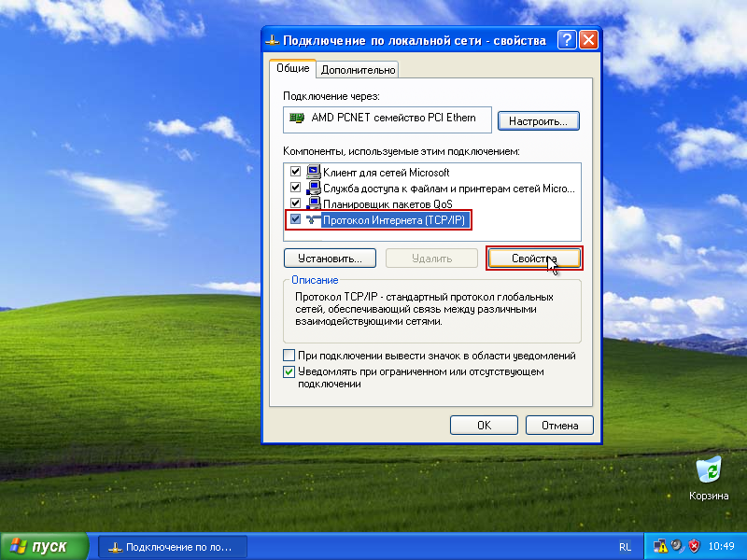Click the RL language indicator on taskbar
Image resolution: width=747 pixels, height=560 pixels.
(625, 547)
